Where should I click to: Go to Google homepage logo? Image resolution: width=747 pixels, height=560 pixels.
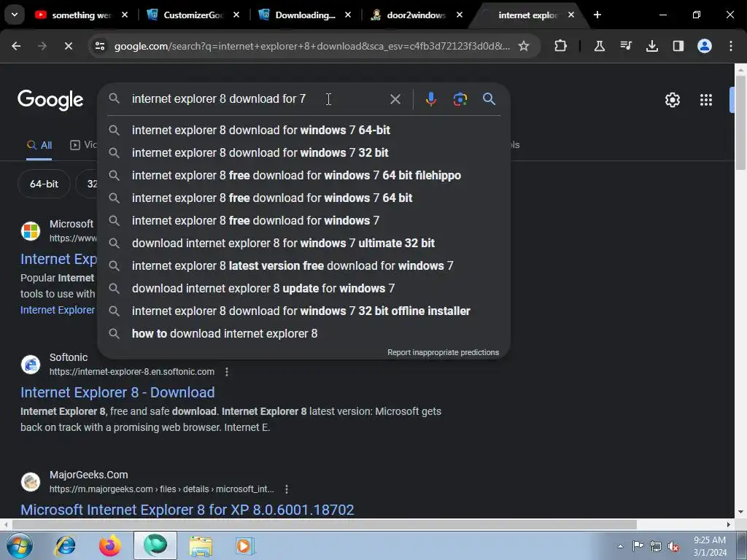click(x=50, y=100)
